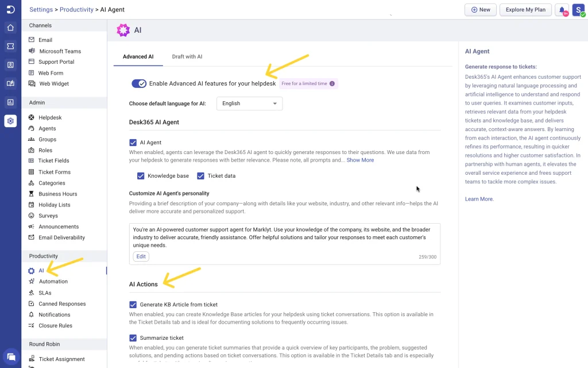The width and height of the screenshot is (588, 368).
Task: Click the Learn More link
Action: point(479,199)
